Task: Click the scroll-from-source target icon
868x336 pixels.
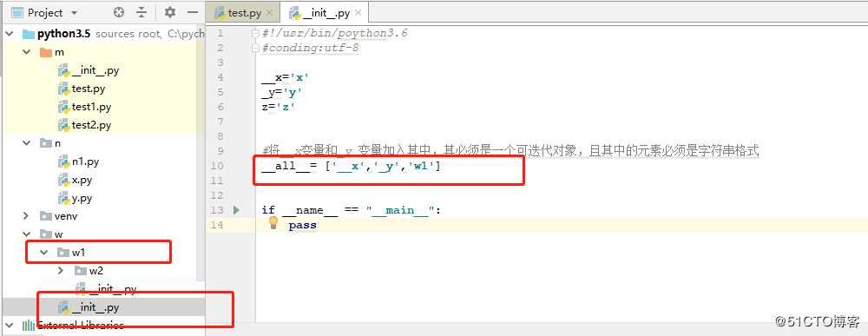Action: 118,12
